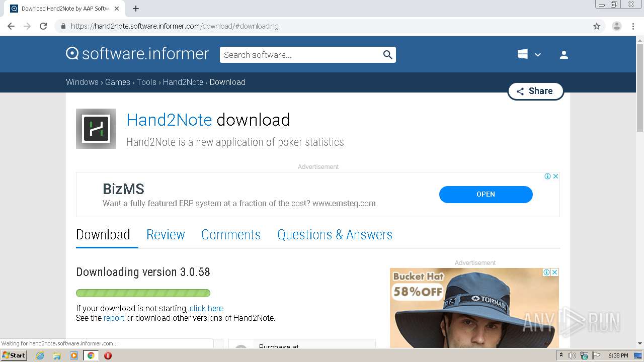Click the scrollbar down arrow
This screenshot has width=644, height=362.
tap(640, 343)
